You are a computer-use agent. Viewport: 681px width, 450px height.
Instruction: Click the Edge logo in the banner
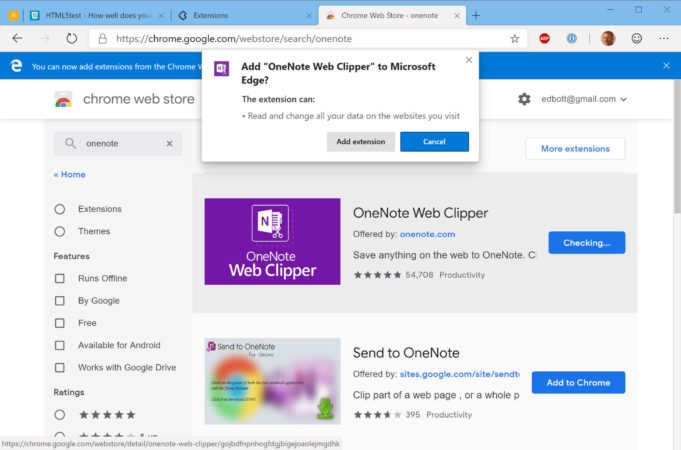coord(16,66)
